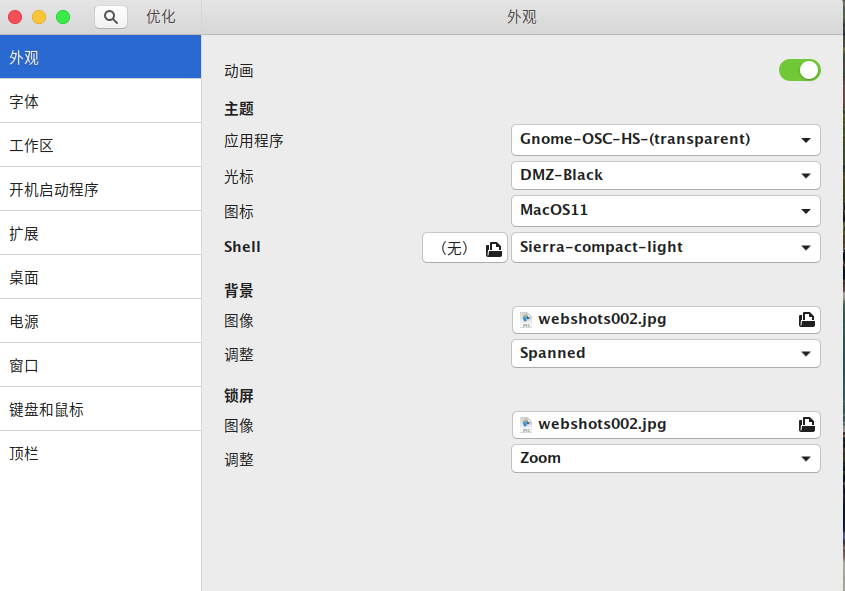Open the Shell Sierra-compact-light dropdown
The image size is (845, 591).
[666, 247]
